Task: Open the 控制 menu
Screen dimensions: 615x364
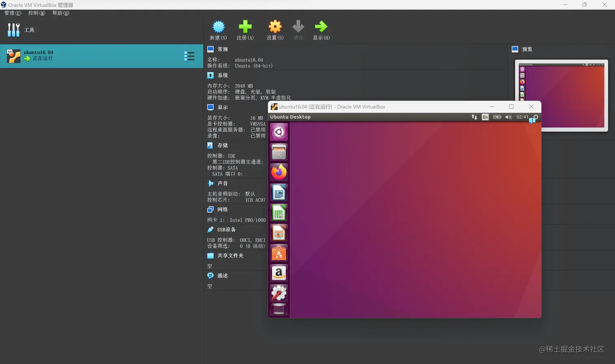Action: (37, 13)
